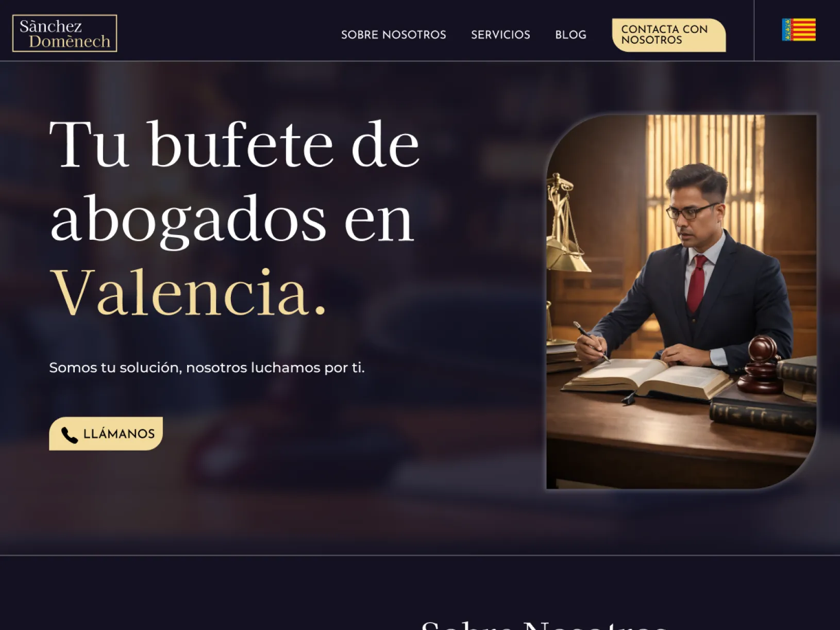
Task: Click the Llámanos call button
Action: pyautogui.click(x=106, y=434)
